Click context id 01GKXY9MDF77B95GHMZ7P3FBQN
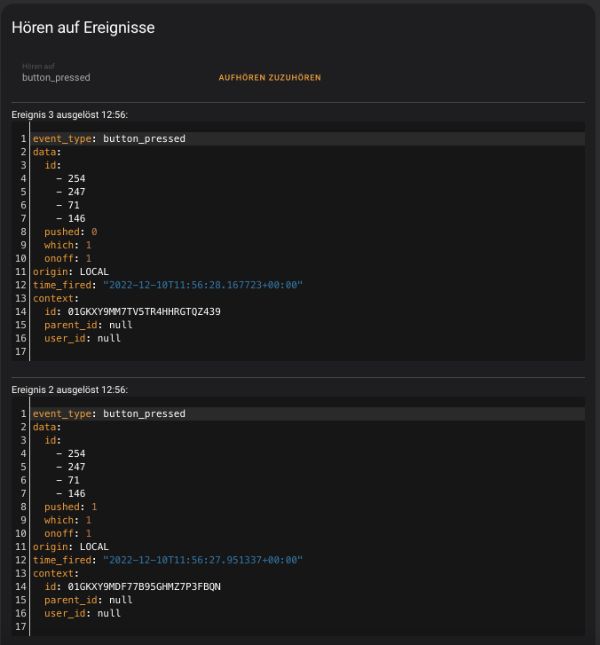The height and width of the screenshot is (645, 600). pyautogui.click(x=139, y=586)
